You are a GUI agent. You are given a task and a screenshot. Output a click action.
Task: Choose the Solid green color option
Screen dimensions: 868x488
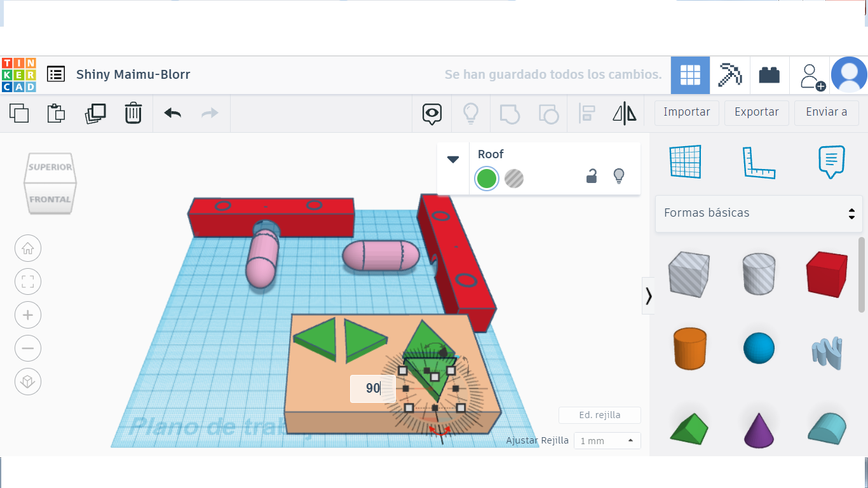click(487, 179)
